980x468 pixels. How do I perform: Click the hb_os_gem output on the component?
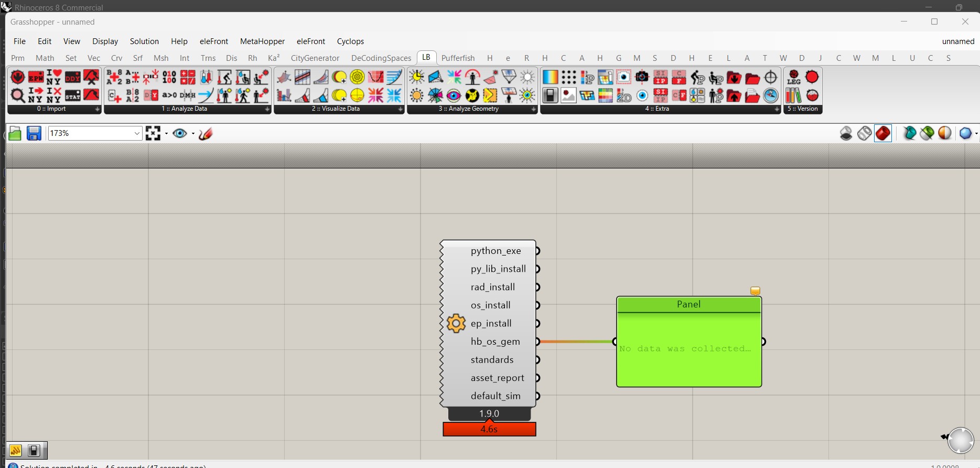pyautogui.click(x=496, y=342)
